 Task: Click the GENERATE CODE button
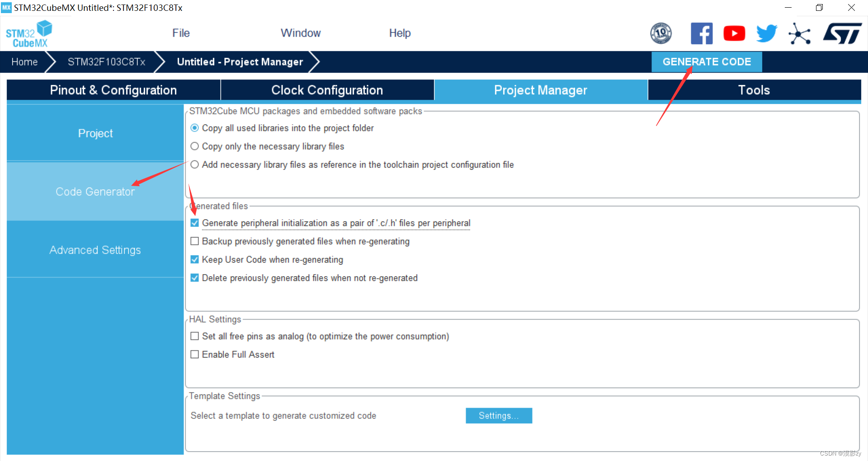[707, 62]
